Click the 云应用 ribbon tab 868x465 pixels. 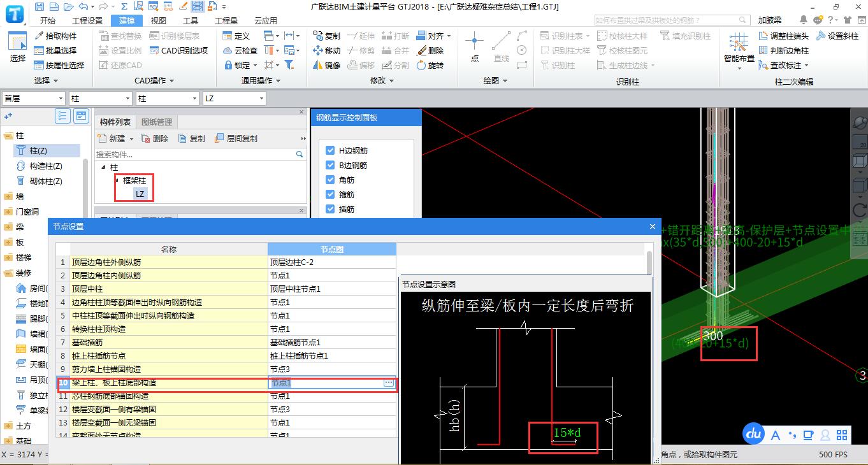click(x=265, y=20)
